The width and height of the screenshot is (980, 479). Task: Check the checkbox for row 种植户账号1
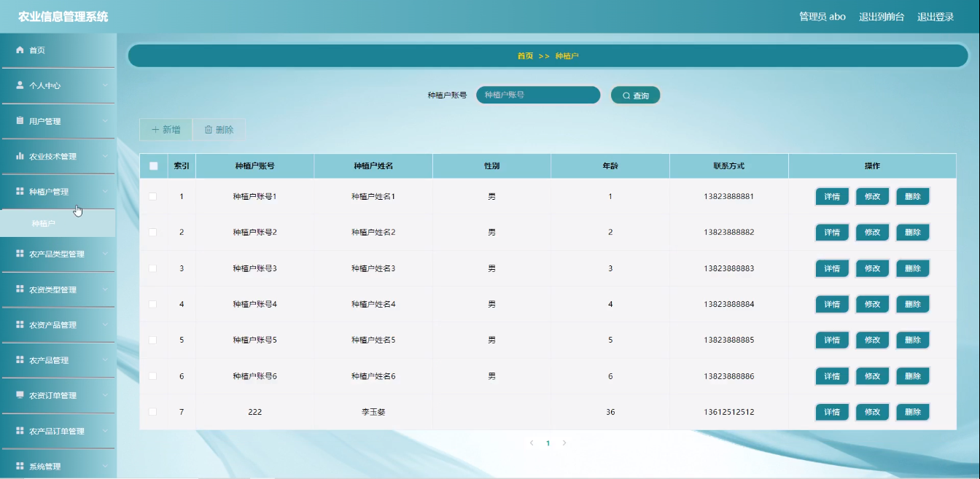click(x=152, y=196)
